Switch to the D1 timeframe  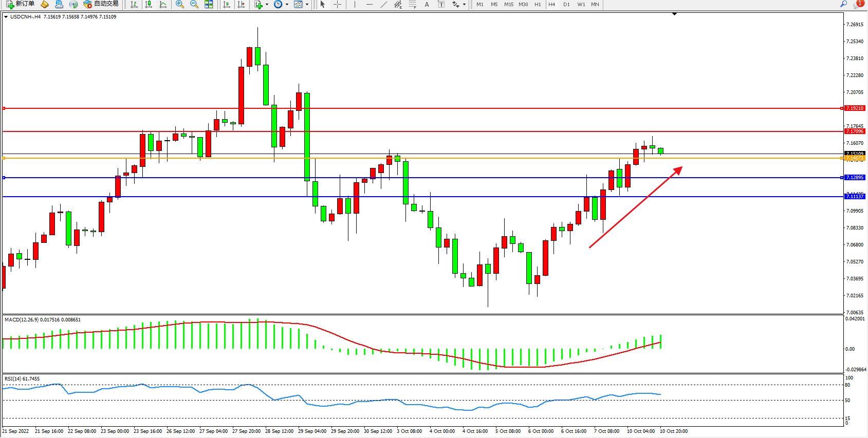[566, 4]
